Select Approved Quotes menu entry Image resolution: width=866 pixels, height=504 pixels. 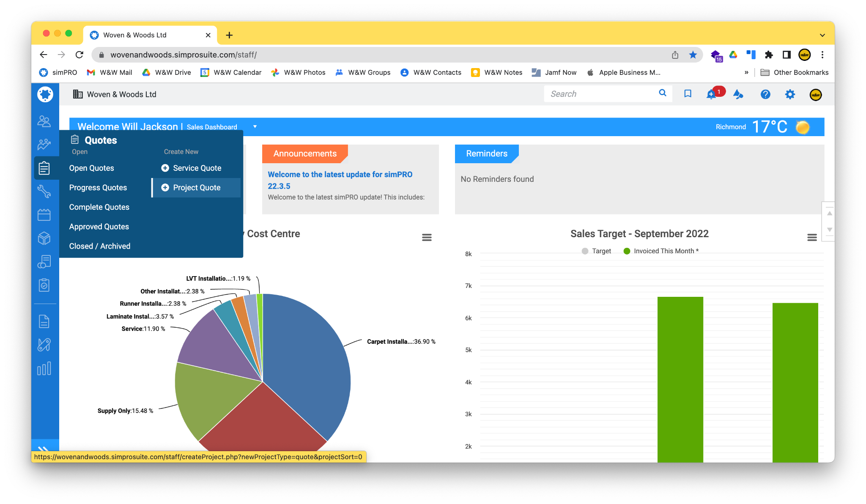pyautogui.click(x=99, y=227)
